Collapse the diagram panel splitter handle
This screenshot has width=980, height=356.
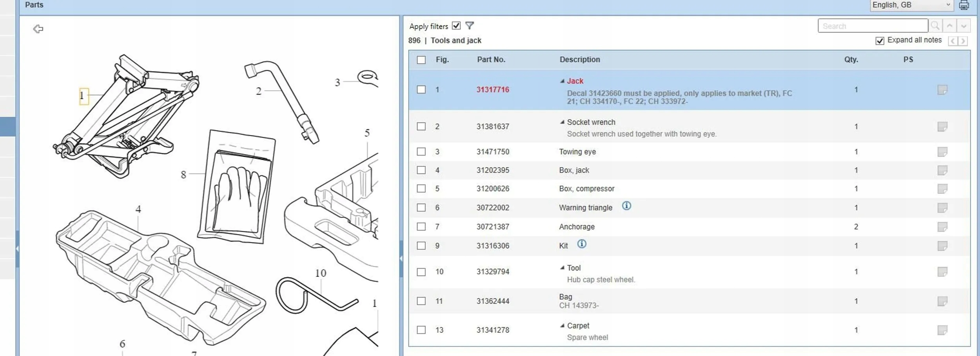tap(401, 259)
